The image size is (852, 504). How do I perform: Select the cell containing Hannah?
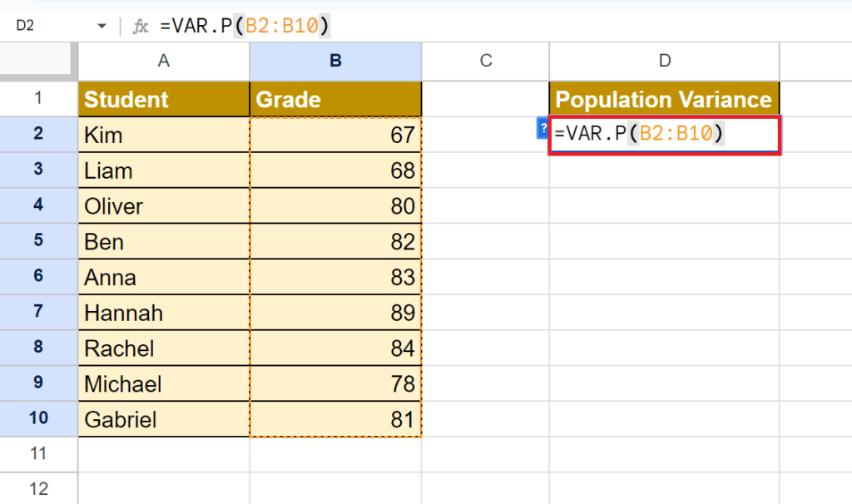click(x=163, y=313)
